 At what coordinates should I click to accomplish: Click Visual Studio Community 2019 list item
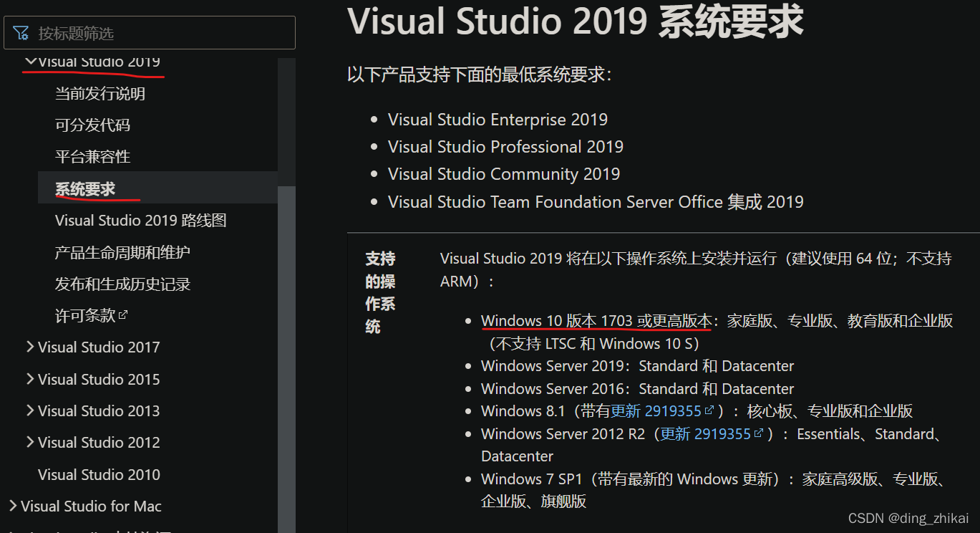[x=504, y=174]
